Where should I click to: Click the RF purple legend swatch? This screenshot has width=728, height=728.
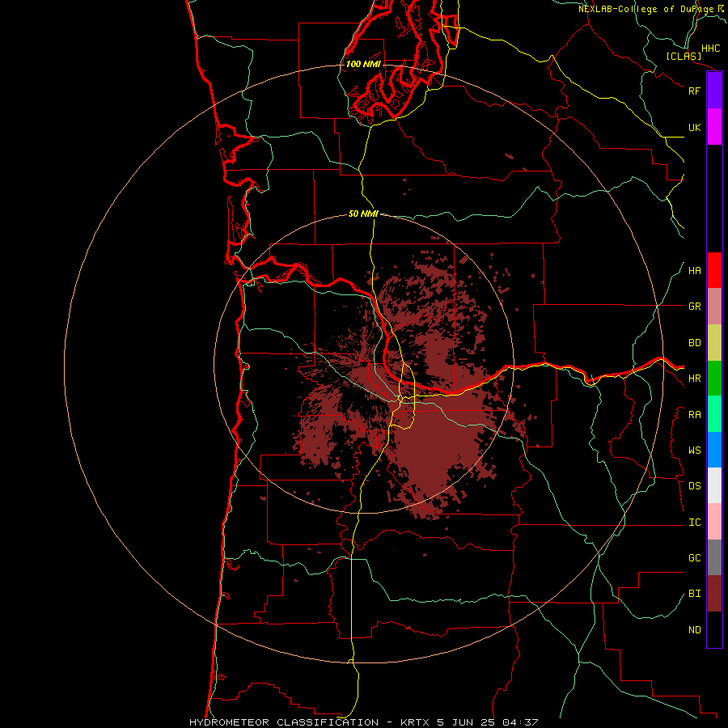tap(714, 91)
